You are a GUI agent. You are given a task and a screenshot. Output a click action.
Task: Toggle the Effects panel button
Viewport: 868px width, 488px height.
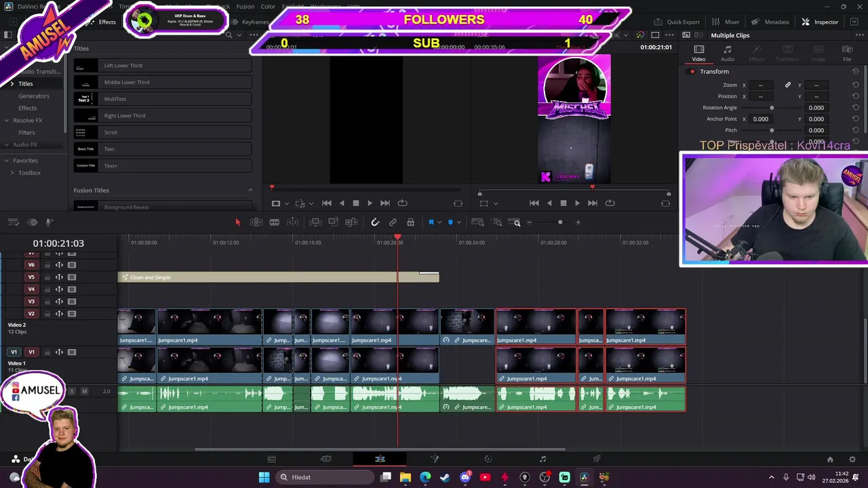[102, 22]
